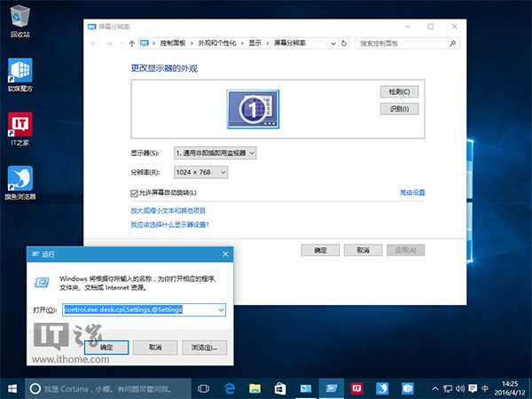Click the computer icon in the address bar

pos(145,43)
